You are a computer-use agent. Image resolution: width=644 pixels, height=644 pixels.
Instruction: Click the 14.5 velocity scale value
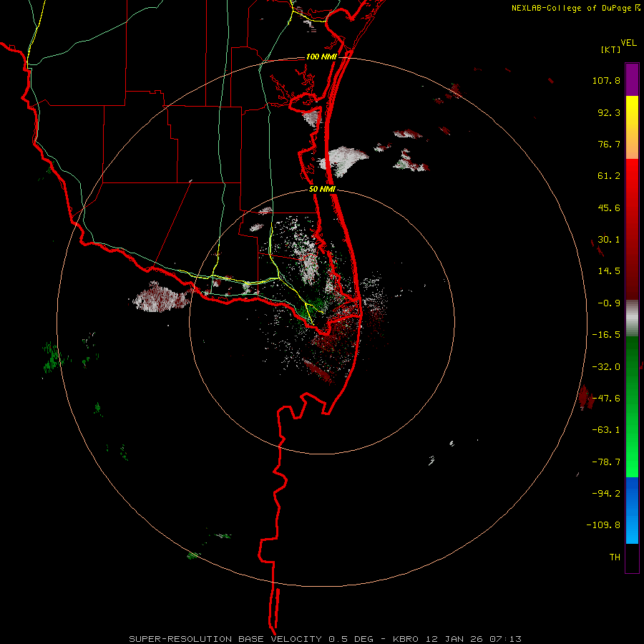609,271
